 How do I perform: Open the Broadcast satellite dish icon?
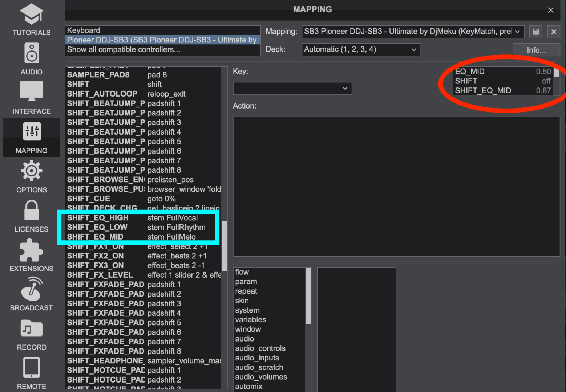[x=31, y=289]
